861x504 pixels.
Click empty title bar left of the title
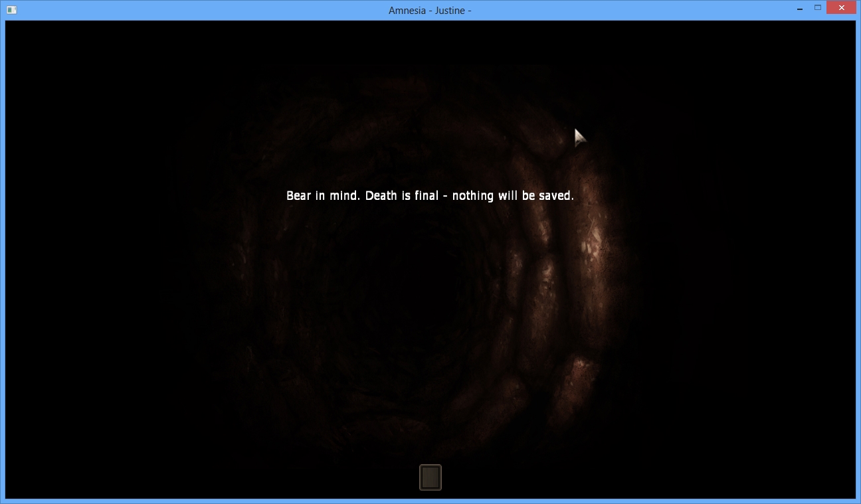(199, 10)
